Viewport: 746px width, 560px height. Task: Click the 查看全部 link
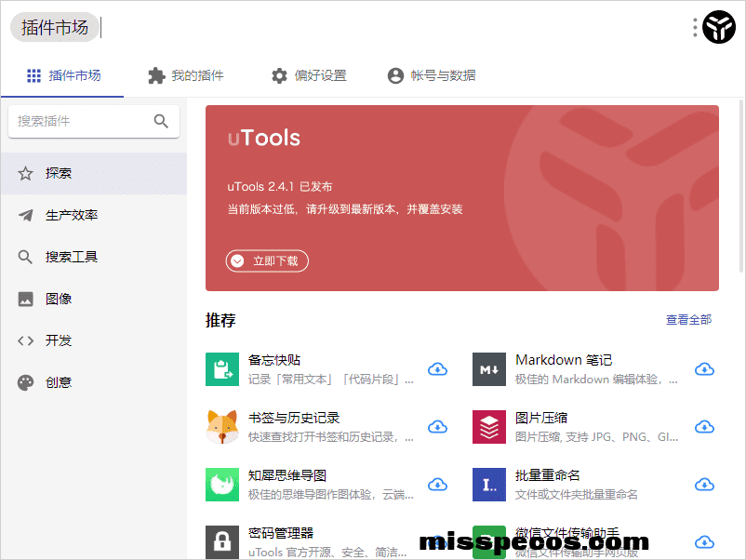(688, 320)
